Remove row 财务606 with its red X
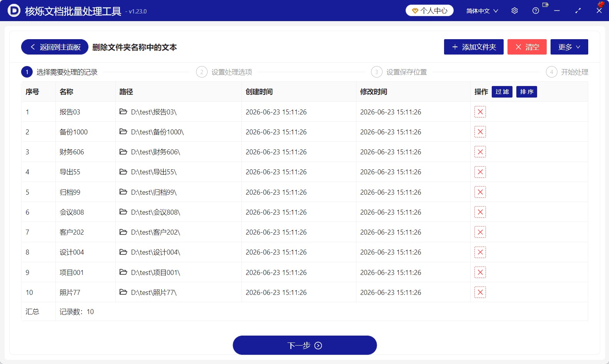The width and height of the screenshot is (609, 364). tap(480, 152)
